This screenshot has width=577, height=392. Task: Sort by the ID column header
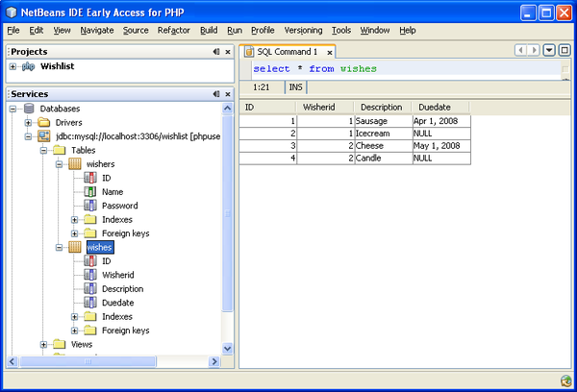tap(268, 107)
